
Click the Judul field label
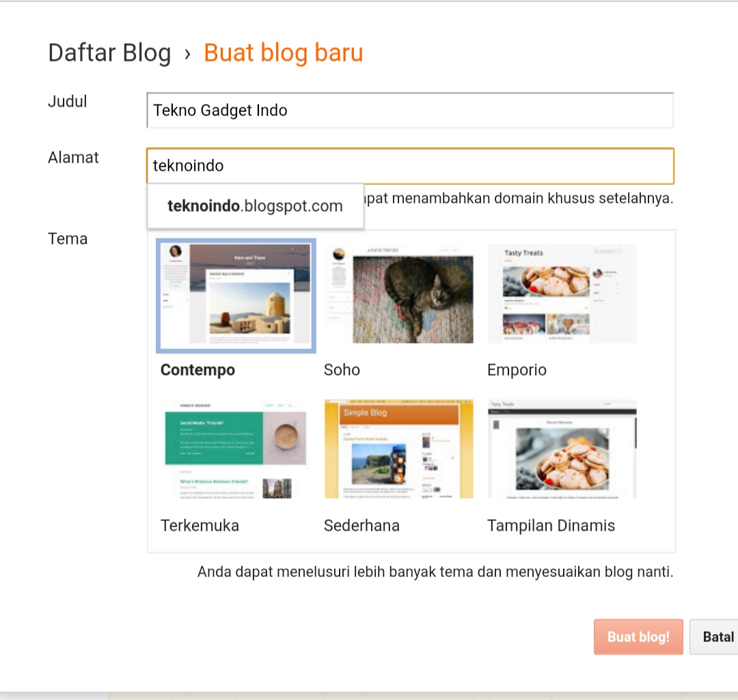coord(67,102)
